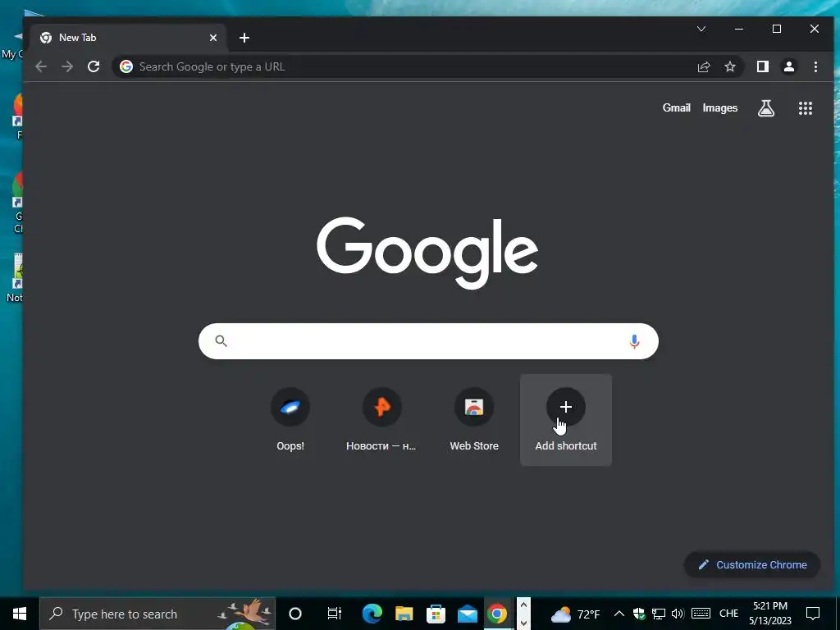Open the Windows Start menu
The height and width of the screenshot is (630, 840).
tap(20, 614)
